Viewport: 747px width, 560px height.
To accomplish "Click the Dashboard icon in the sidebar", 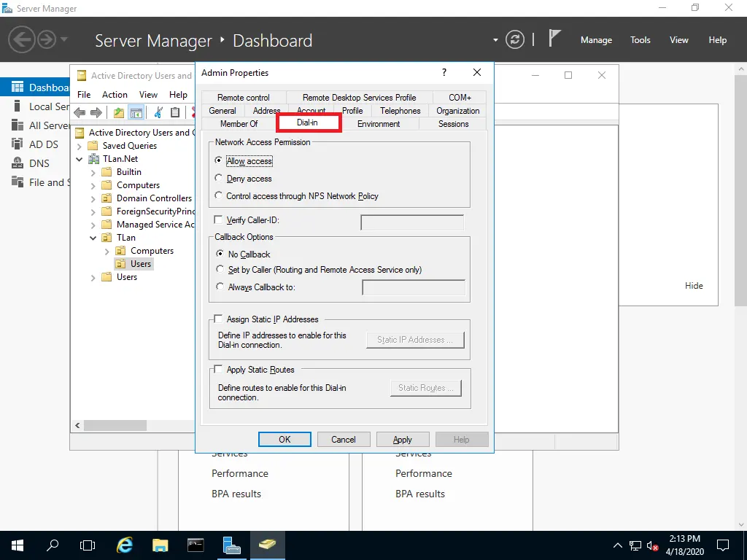I will pos(18,87).
